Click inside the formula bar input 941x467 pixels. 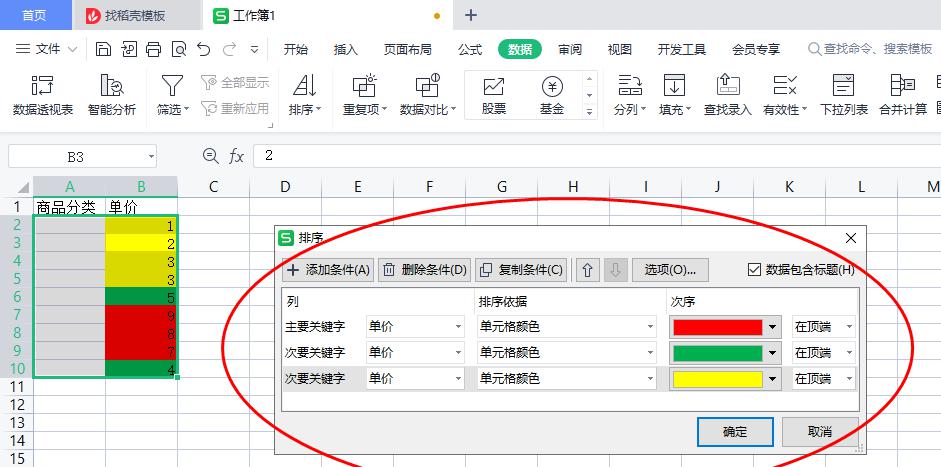click(x=597, y=156)
